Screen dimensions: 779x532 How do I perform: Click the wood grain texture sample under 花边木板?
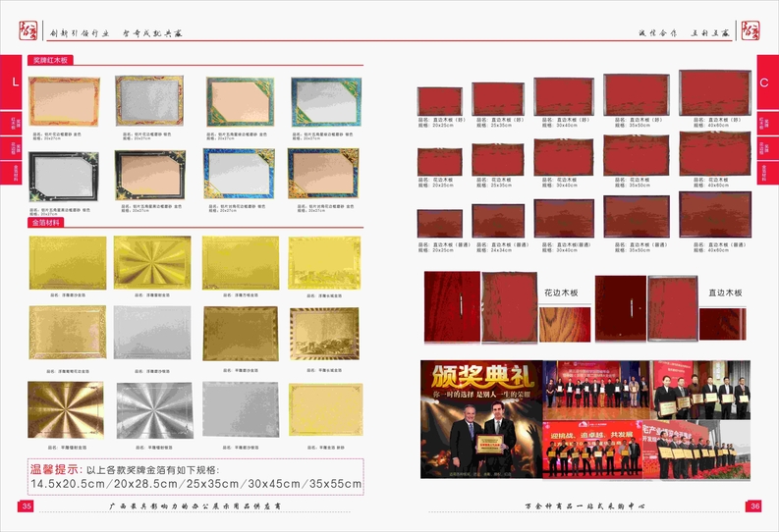pyautogui.click(x=565, y=325)
